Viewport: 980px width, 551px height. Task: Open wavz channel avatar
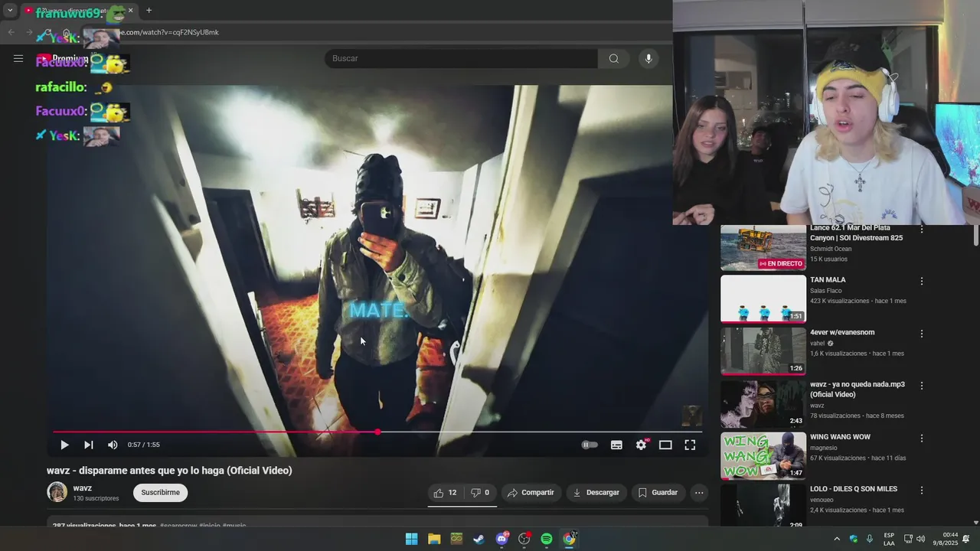(x=57, y=492)
